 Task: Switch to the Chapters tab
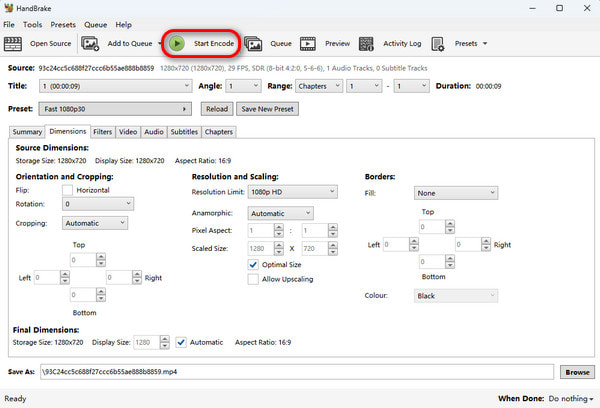pyautogui.click(x=218, y=132)
